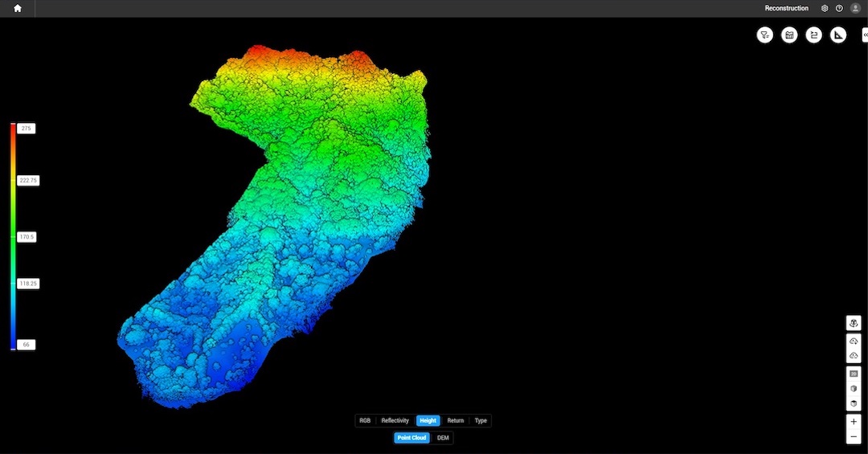This screenshot has width=868, height=454.
Task: Open the user account menu
Action: coord(855,8)
